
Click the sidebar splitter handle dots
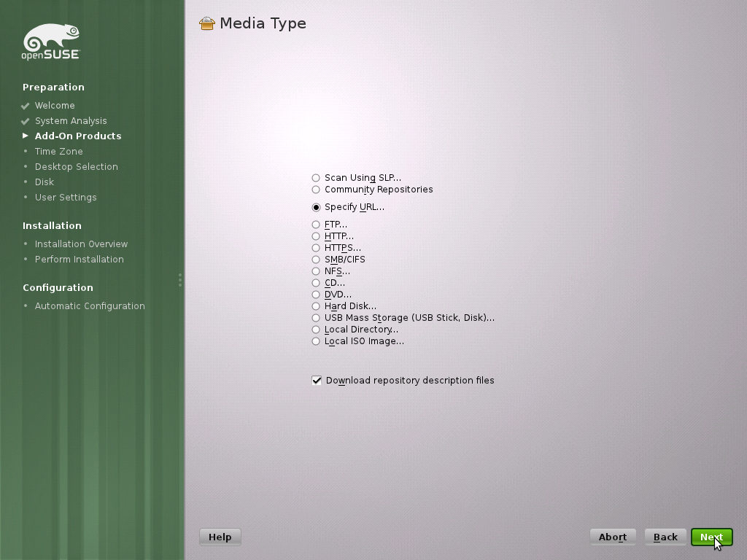[180, 280]
